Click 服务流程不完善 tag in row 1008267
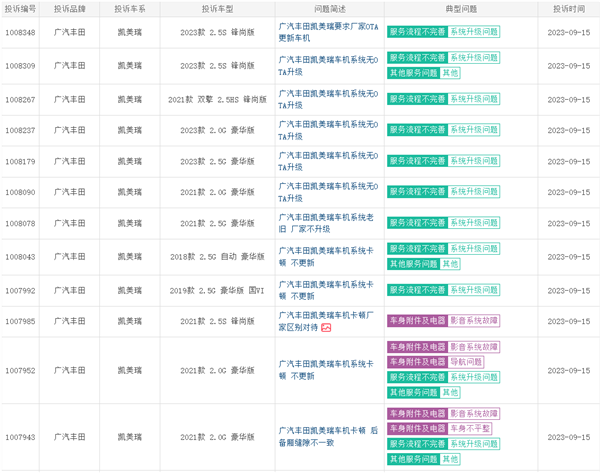Image resolution: width=600 pixels, height=473 pixels. click(417, 100)
